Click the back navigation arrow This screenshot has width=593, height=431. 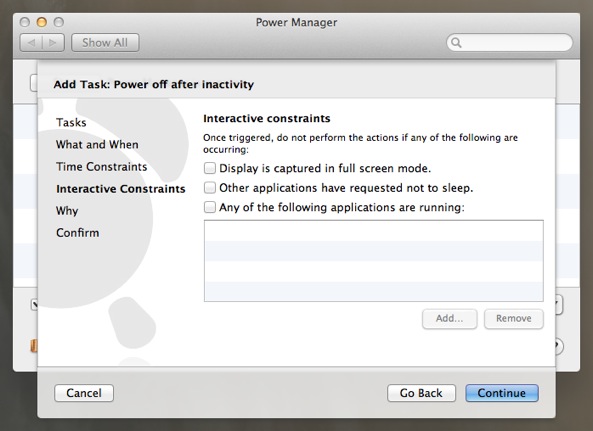(31, 43)
